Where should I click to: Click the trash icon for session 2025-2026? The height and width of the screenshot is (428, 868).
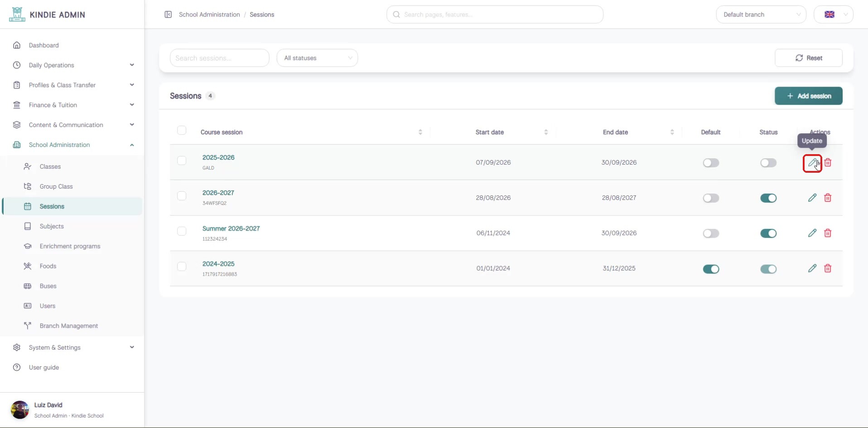point(828,162)
